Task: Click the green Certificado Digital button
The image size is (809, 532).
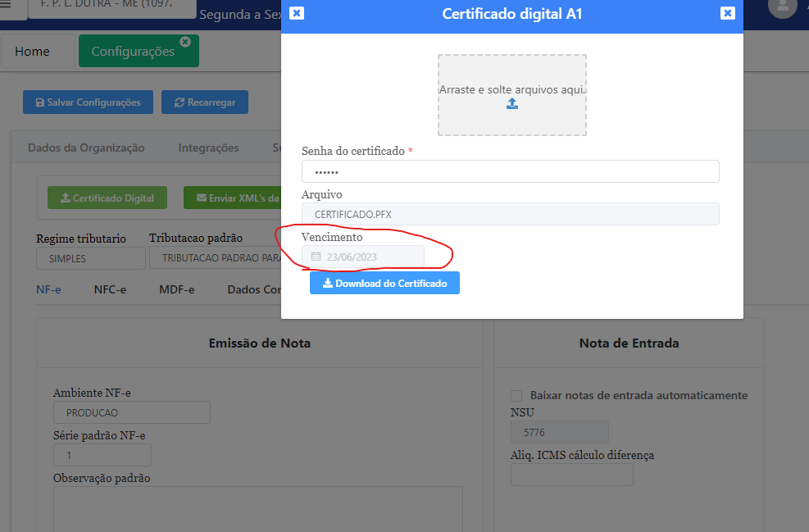Action: pos(107,198)
